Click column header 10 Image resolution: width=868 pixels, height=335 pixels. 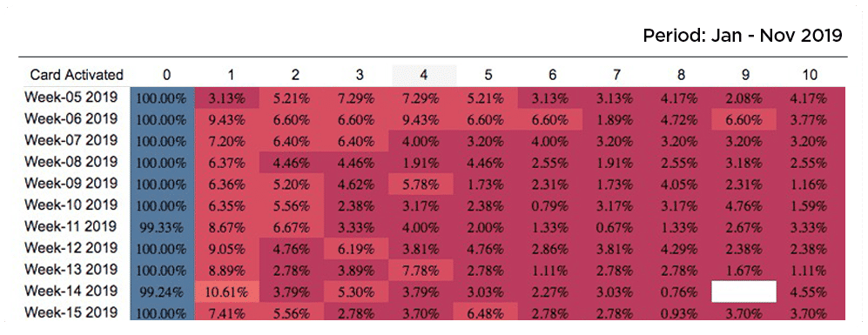809,75
